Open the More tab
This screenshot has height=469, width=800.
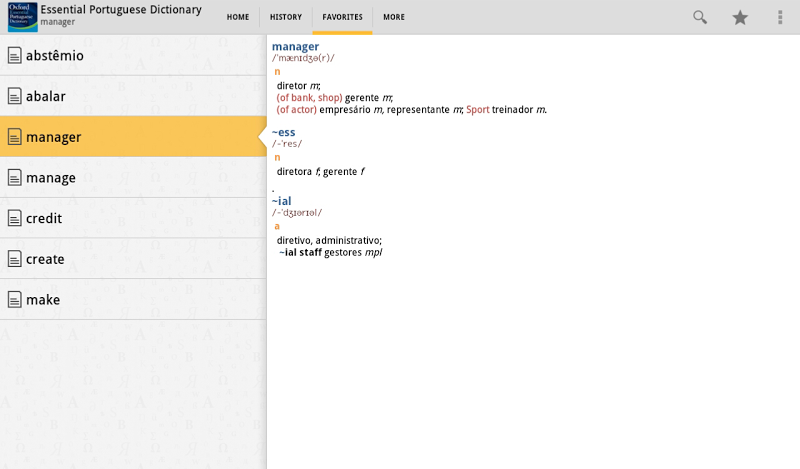pyautogui.click(x=394, y=17)
